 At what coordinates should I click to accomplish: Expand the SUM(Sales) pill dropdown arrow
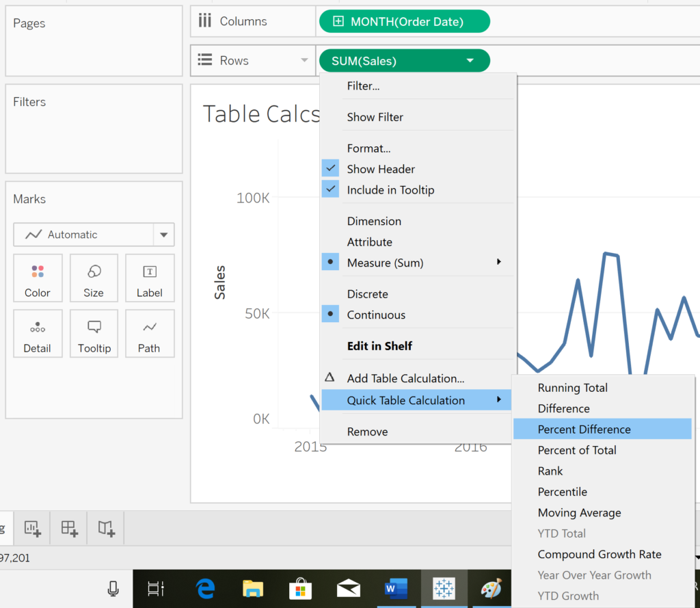coord(470,61)
